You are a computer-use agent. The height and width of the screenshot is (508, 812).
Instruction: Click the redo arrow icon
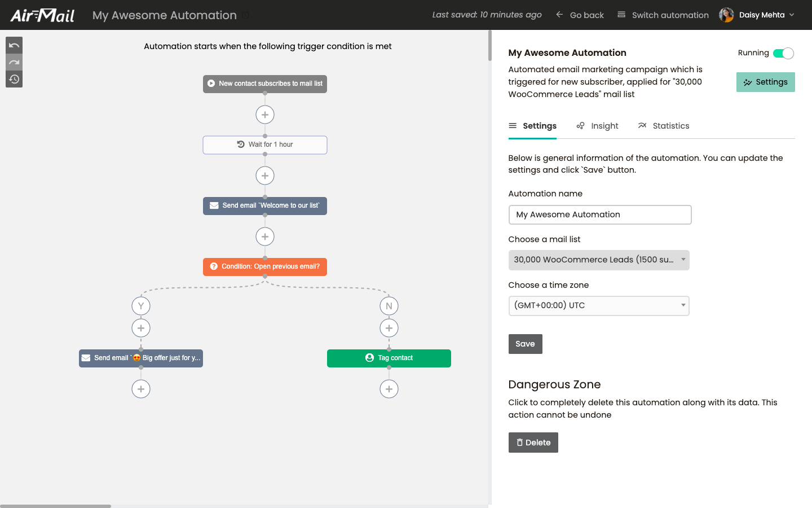[x=14, y=62]
